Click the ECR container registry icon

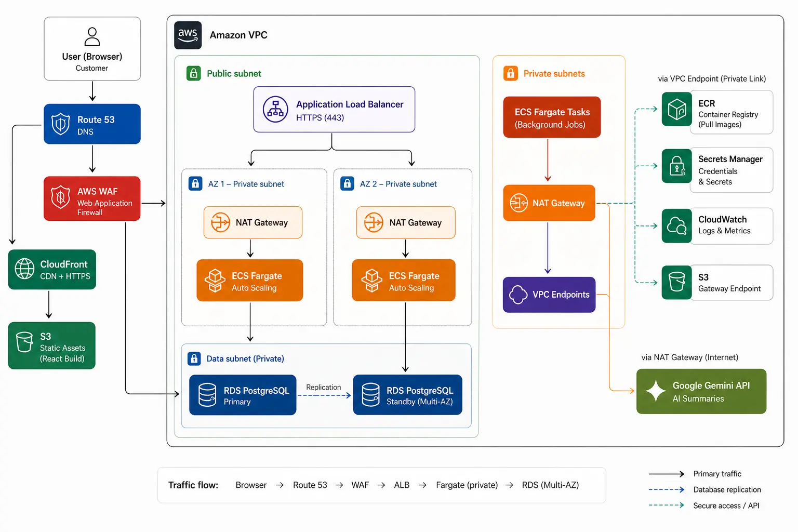coord(677,109)
